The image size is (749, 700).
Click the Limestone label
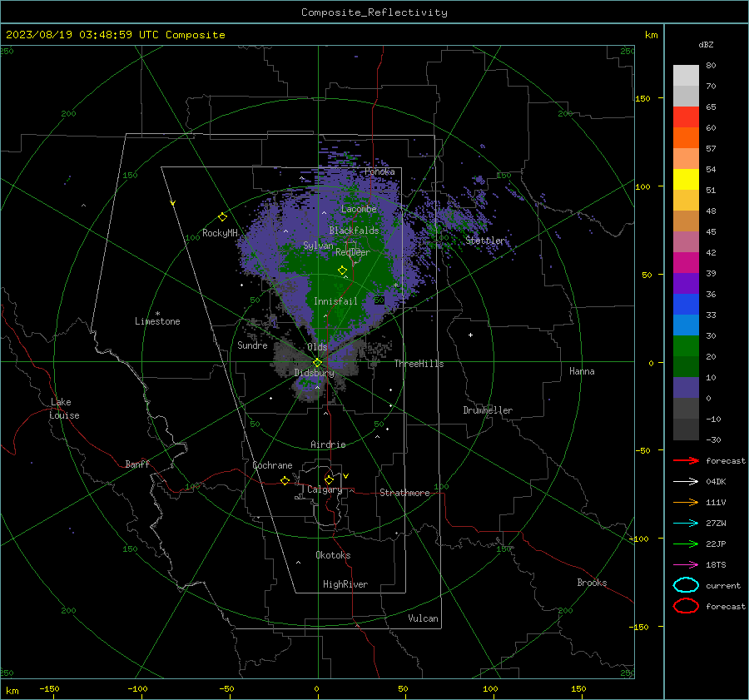(157, 321)
